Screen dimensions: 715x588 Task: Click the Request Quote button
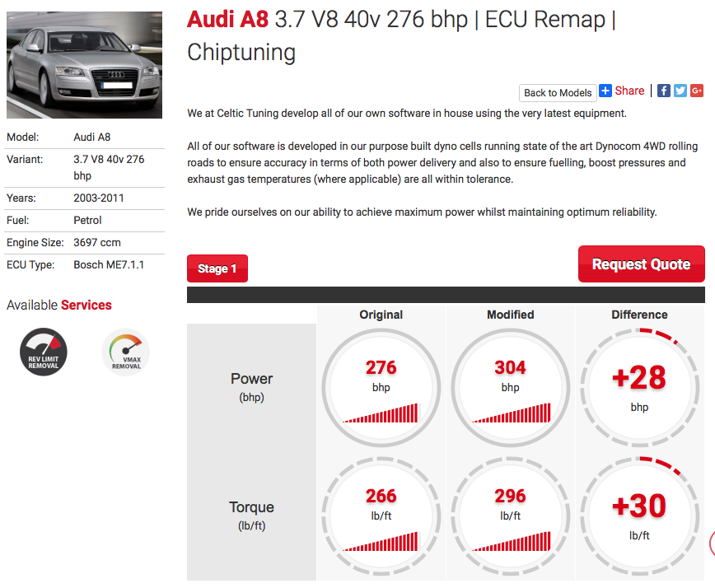(641, 264)
